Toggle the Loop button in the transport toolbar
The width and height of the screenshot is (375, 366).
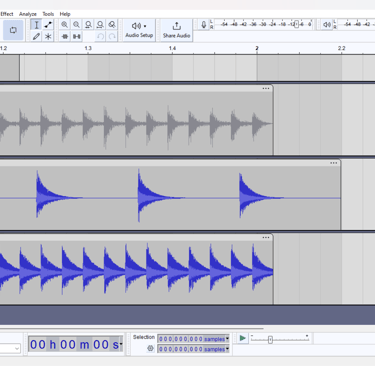[13, 30]
